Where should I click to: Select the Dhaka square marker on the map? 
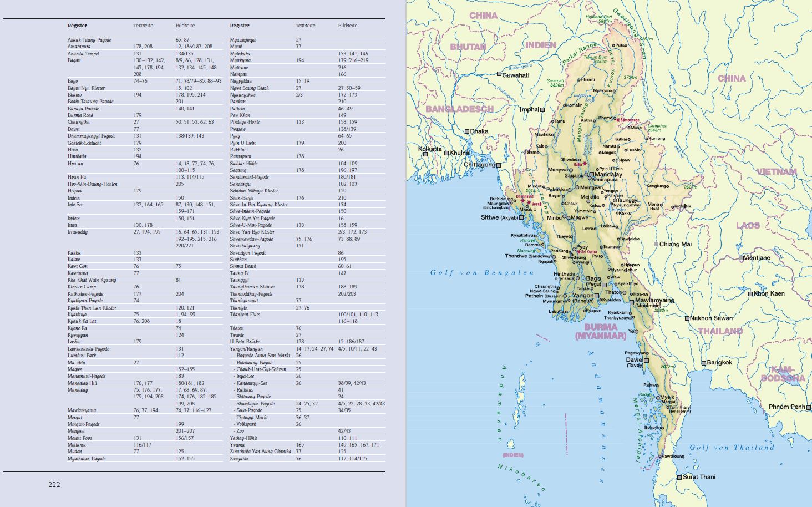click(468, 131)
